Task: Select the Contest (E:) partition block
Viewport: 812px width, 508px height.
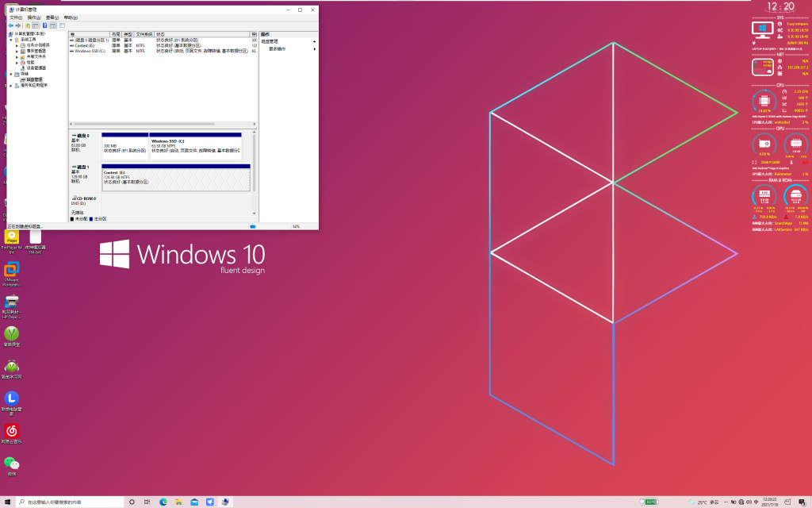Action: (x=176, y=178)
